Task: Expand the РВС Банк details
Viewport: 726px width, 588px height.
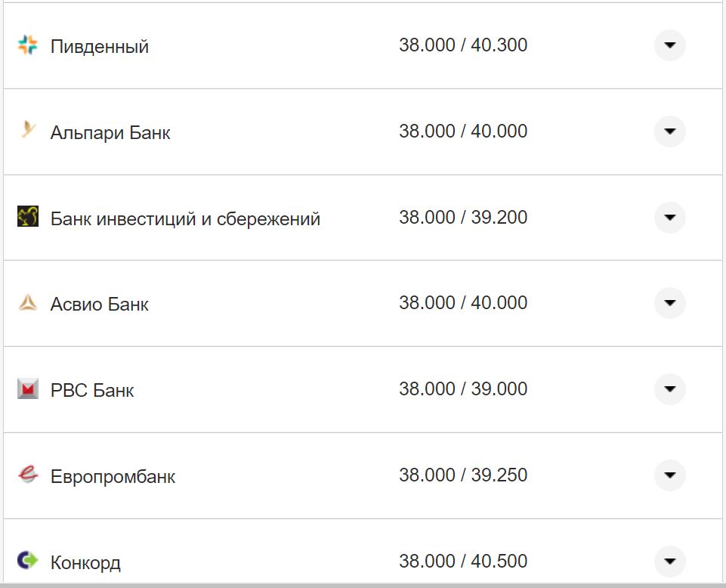Action: (x=669, y=389)
